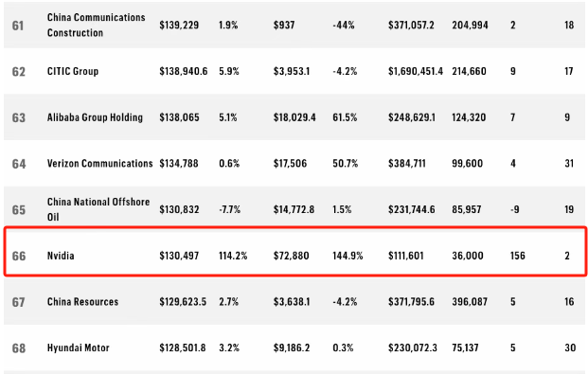The image size is (588, 374).
Task: Click Nvidia's profit value $72,880
Action: (291, 256)
